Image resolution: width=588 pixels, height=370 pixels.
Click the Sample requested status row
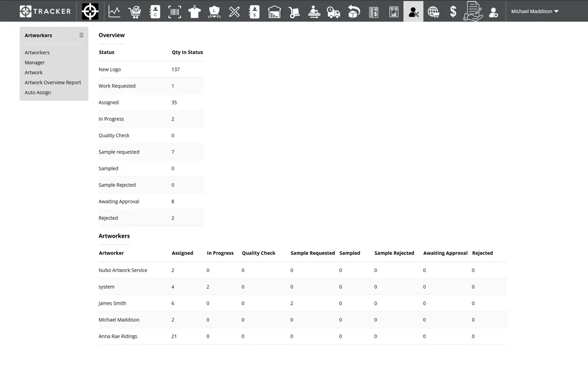coord(151,152)
